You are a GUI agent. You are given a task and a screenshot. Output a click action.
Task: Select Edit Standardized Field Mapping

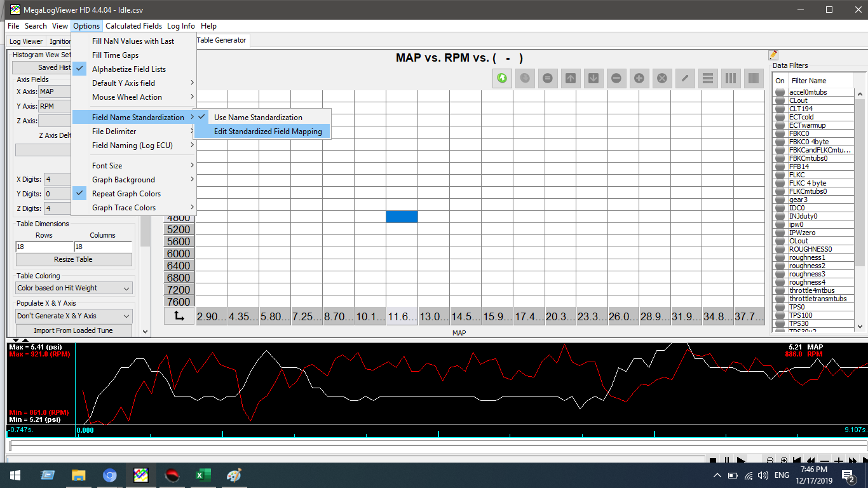tap(268, 132)
